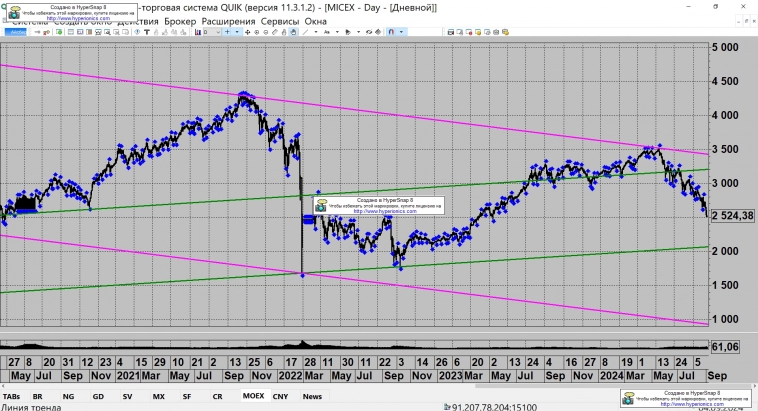This screenshot has height=411, width=758.
Task: Expand the dropdown arrow beside crosshair tool
Action: click(x=237, y=32)
